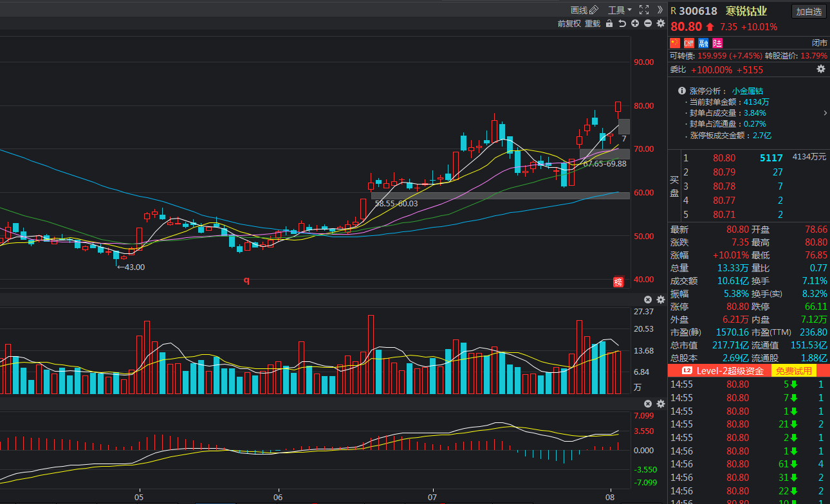Click the 43.00 low price annotation
This screenshot has width=830, height=504.
coord(131,267)
